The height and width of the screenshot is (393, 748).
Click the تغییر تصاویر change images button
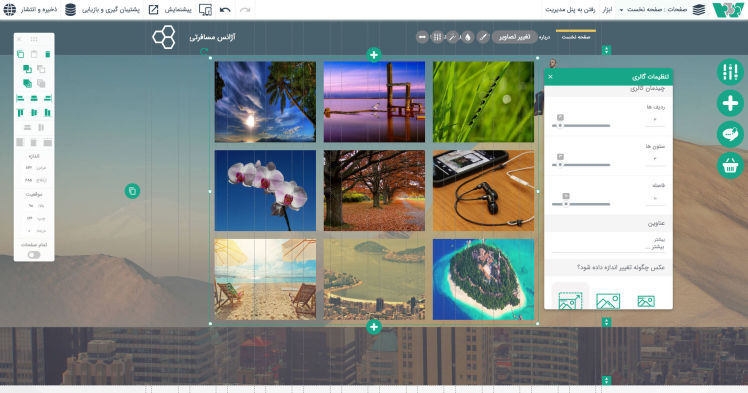(x=514, y=37)
